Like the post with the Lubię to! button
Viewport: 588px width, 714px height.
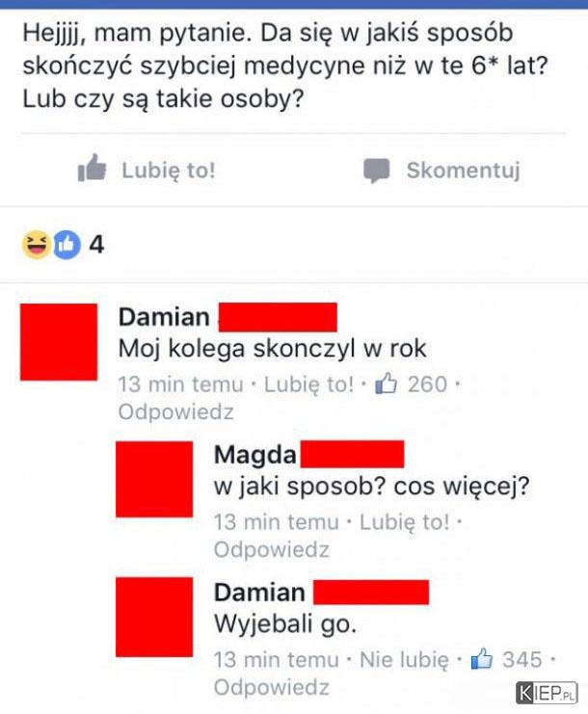coord(147,170)
